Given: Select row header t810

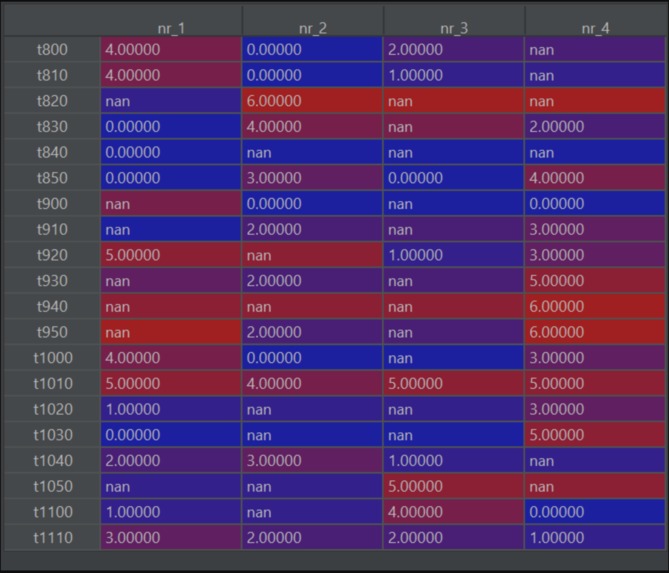Looking at the screenshot, I should tap(52, 75).
